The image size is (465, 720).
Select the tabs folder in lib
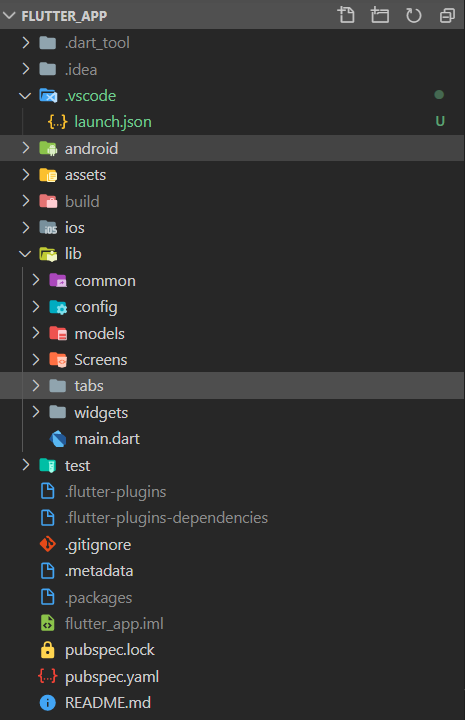(232, 386)
